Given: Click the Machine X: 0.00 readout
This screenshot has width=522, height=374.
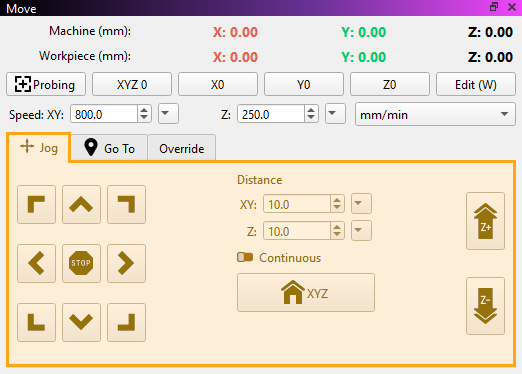Looking at the screenshot, I should pyautogui.click(x=235, y=32).
